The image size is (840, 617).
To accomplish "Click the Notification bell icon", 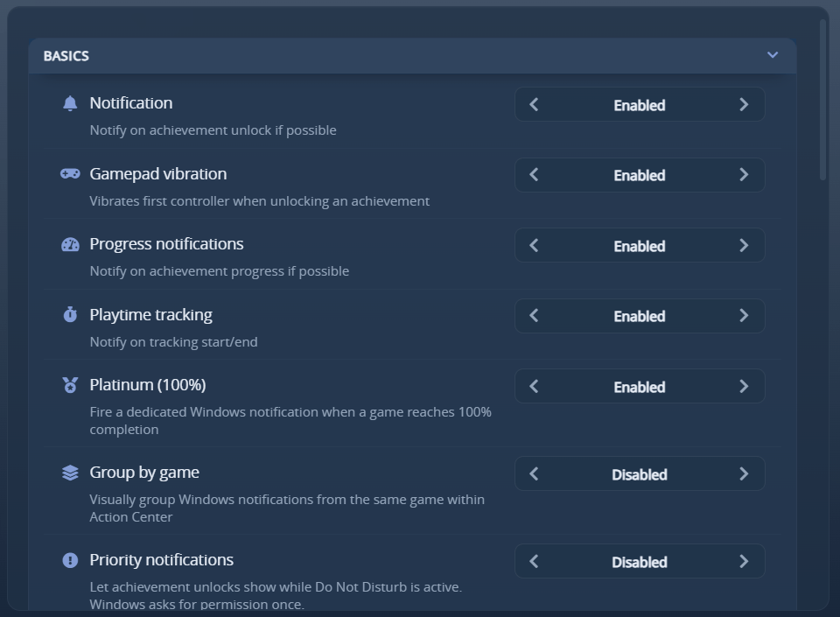I will click(x=70, y=103).
